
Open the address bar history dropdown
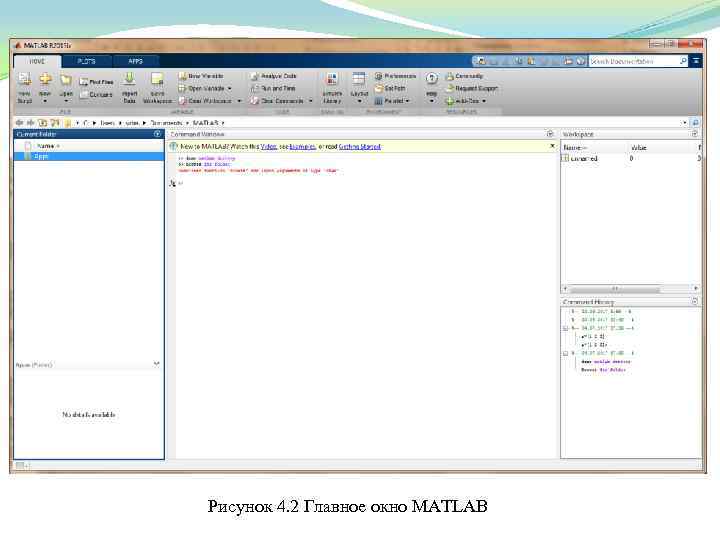(x=684, y=123)
